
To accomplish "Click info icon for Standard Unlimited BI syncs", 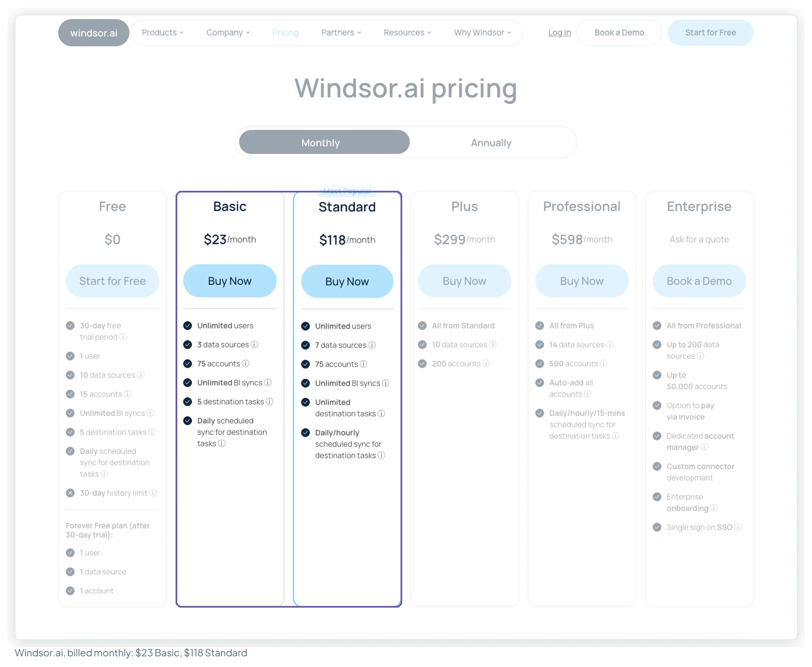I will coord(386,383).
